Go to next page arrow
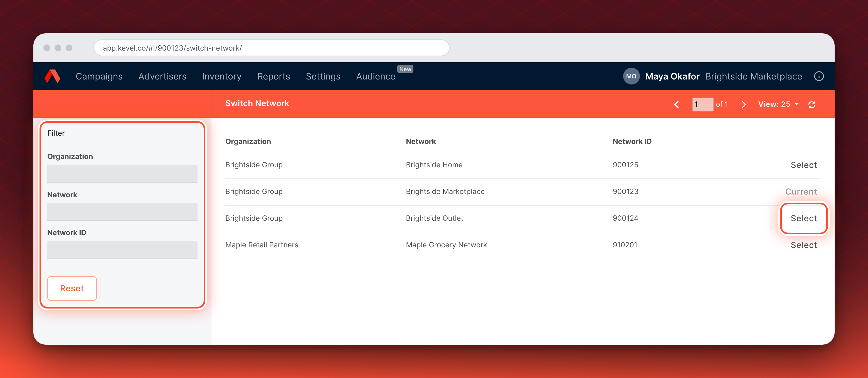868x378 pixels. pyautogui.click(x=744, y=104)
